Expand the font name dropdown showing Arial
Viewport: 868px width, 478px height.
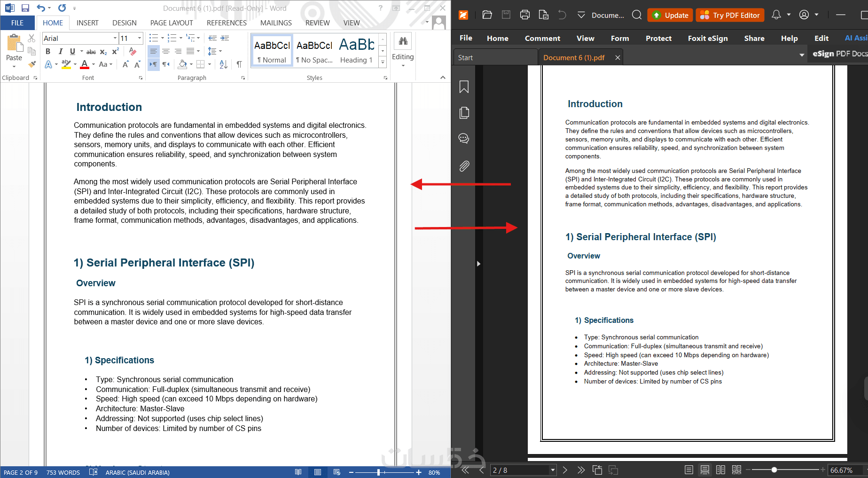coord(115,38)
